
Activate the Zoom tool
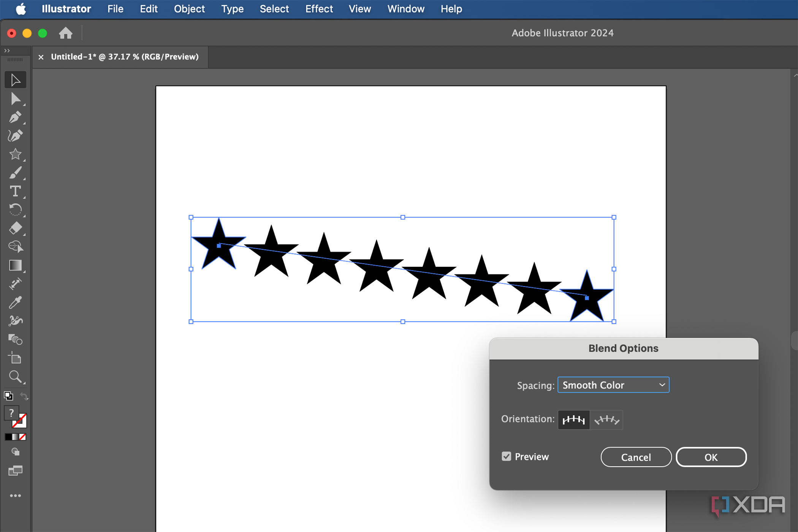point(15,376)
